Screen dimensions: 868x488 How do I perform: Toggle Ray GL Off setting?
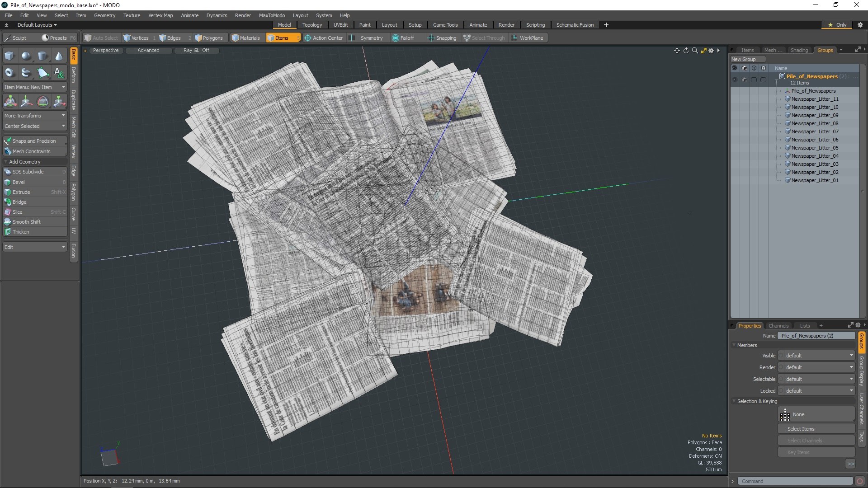point(196,50)
